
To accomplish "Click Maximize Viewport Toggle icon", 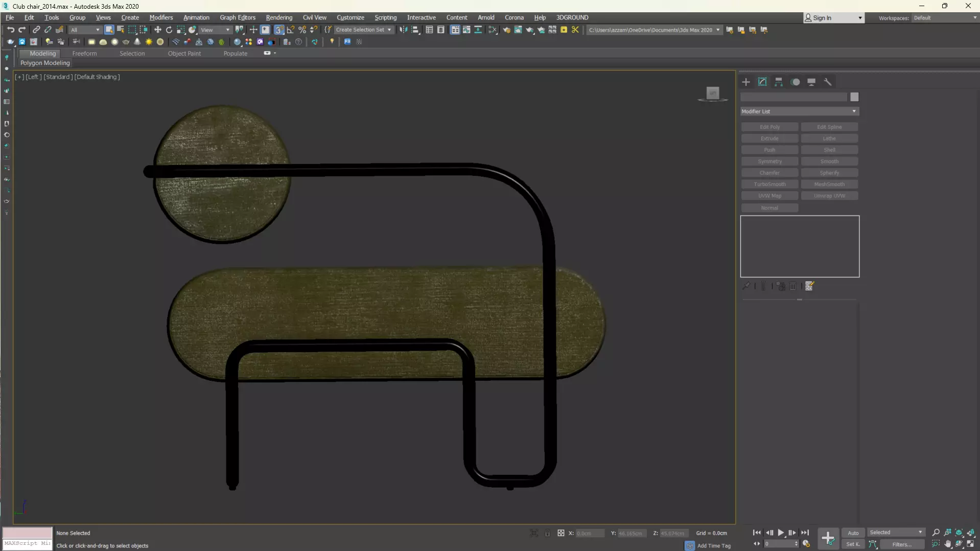I will pyautogui.click(x=970, y=544).
